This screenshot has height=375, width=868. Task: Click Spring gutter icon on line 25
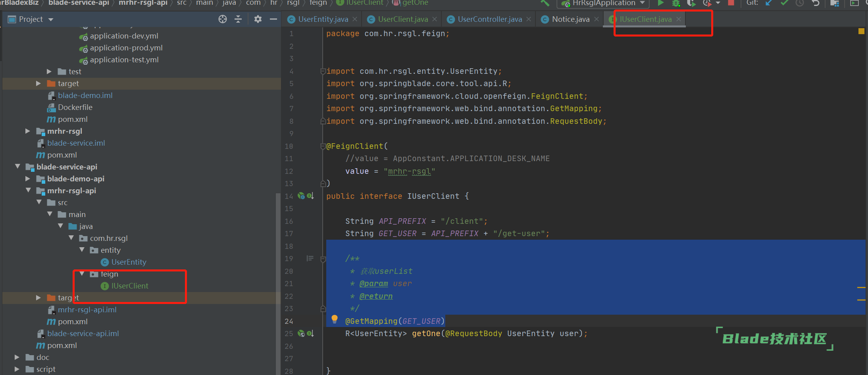tap(301, 333)
